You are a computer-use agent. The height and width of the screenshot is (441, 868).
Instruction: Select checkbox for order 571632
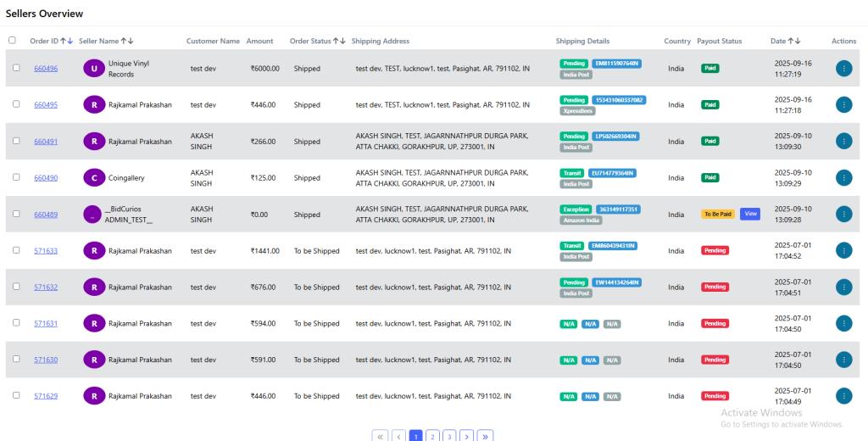[16, 287]
